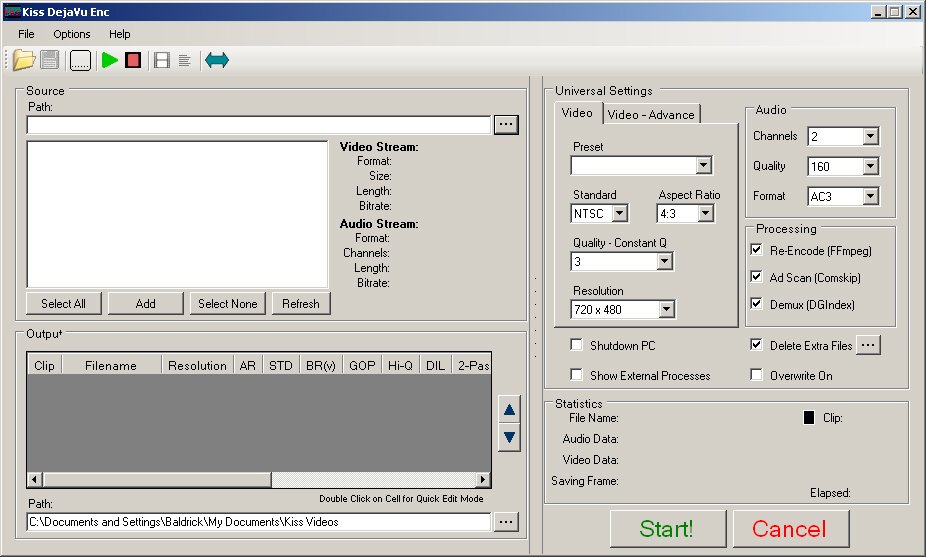The image size is (926, 557).
Task: Expand the Preset dropdown
Action: tap(703, 165)
